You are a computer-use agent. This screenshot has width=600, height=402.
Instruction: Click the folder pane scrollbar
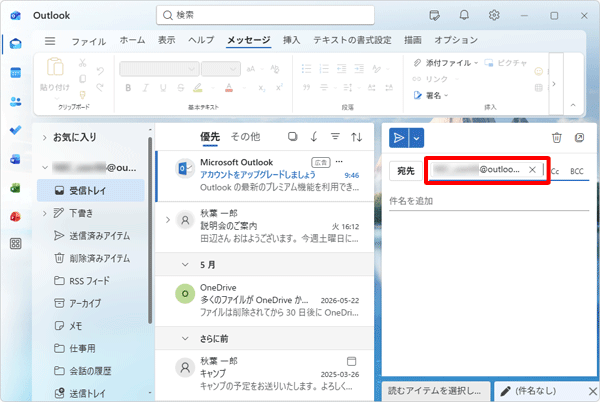click(150, 229)
